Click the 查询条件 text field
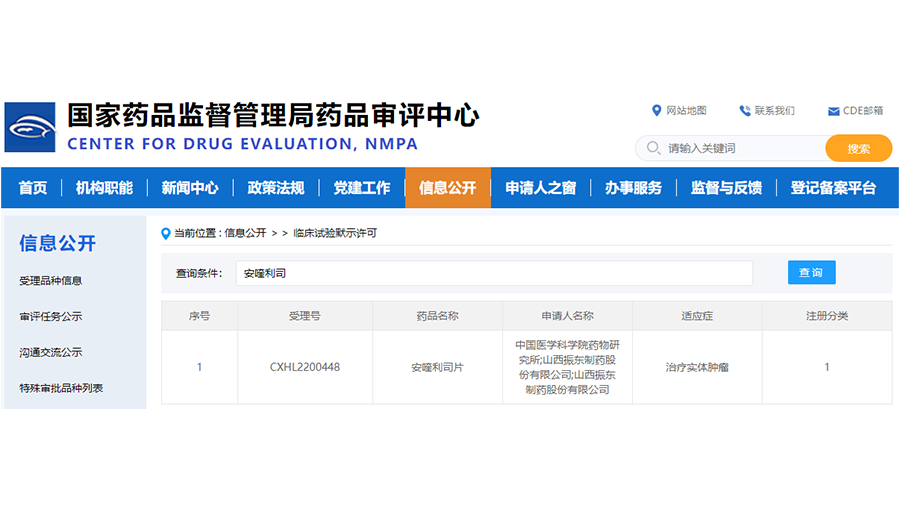Image resolution: width=900 pixels, height=506 pixels. [494, 273]
